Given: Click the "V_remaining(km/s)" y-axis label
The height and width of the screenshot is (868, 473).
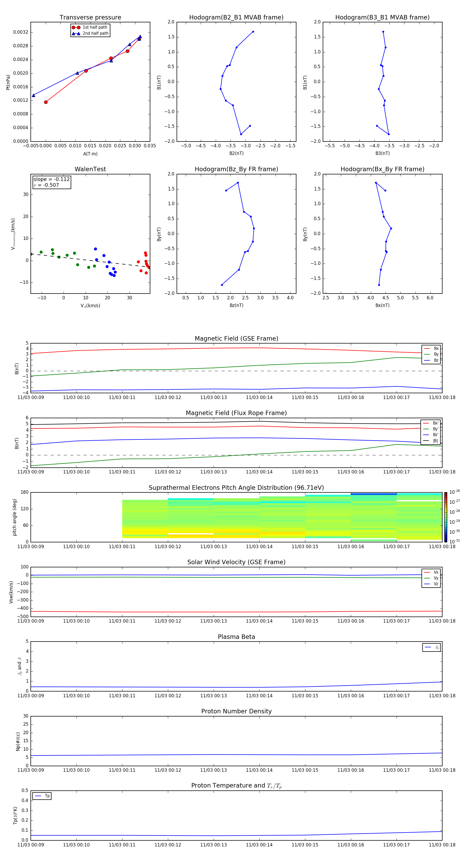Looking at the screenshot, I should coord(13,234).
